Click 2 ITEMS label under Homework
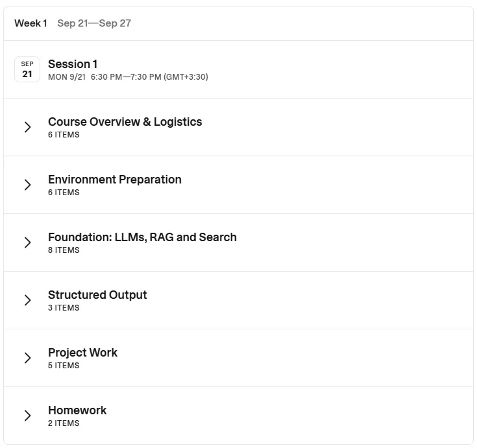 [64, 423]
